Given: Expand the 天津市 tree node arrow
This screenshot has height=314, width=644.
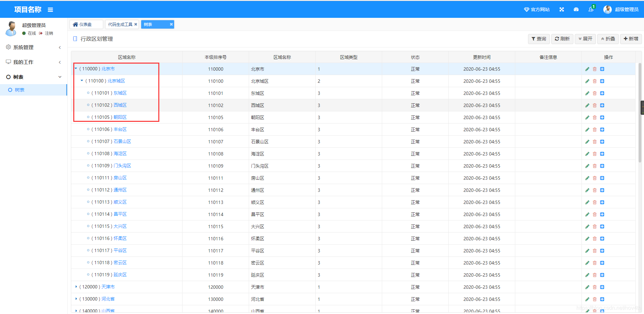Looking at the screenshot, I should [x=76, y=287].
